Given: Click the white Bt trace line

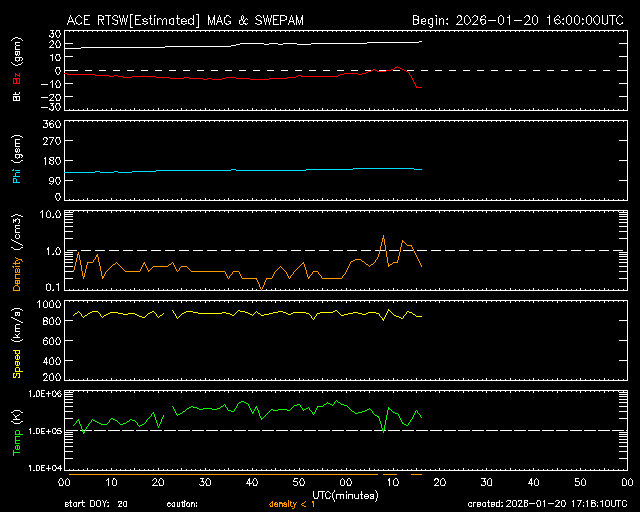Looking at the screenshot, I should point(245,44).
